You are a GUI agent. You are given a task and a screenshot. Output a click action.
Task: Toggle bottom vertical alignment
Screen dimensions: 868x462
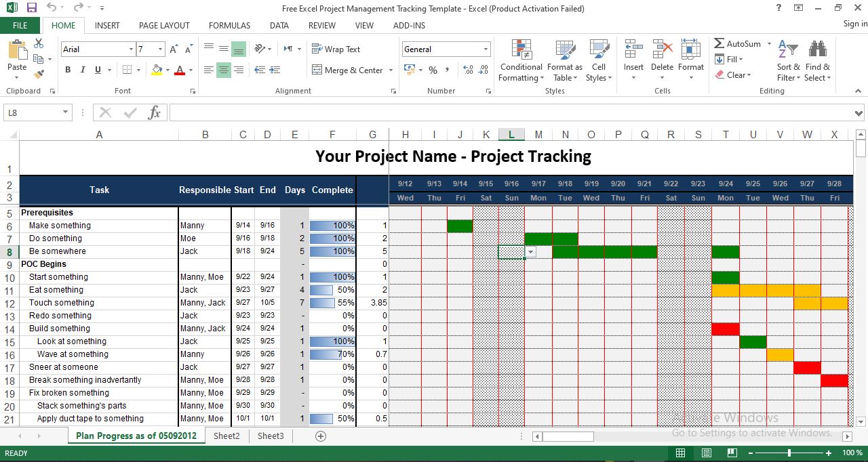click(239, 49)
